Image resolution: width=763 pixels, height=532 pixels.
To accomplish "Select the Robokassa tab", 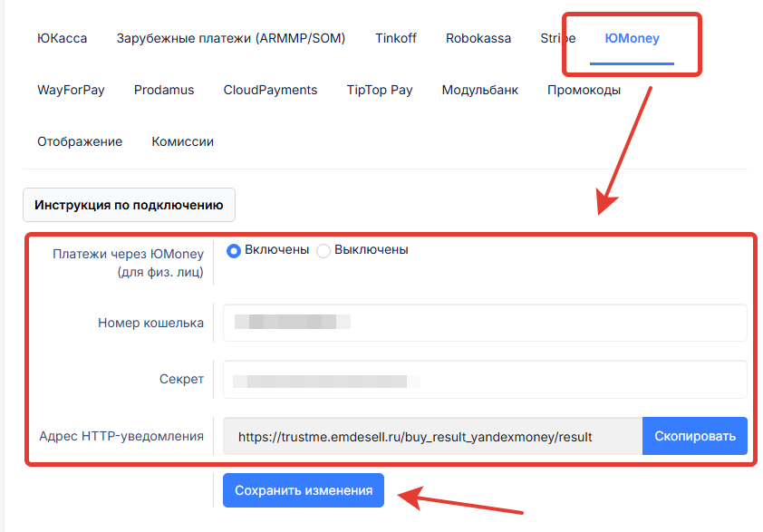I will (478, 38).
